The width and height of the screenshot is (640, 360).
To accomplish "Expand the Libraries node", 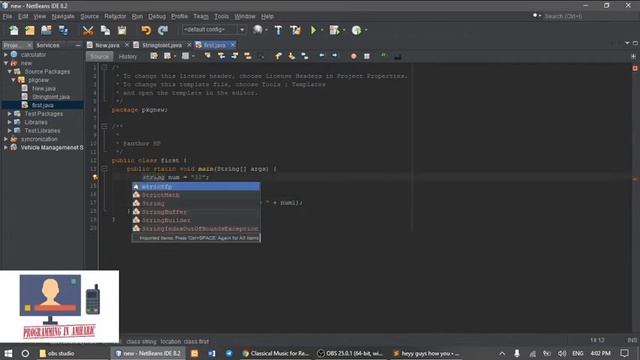I will click(9, 122).
